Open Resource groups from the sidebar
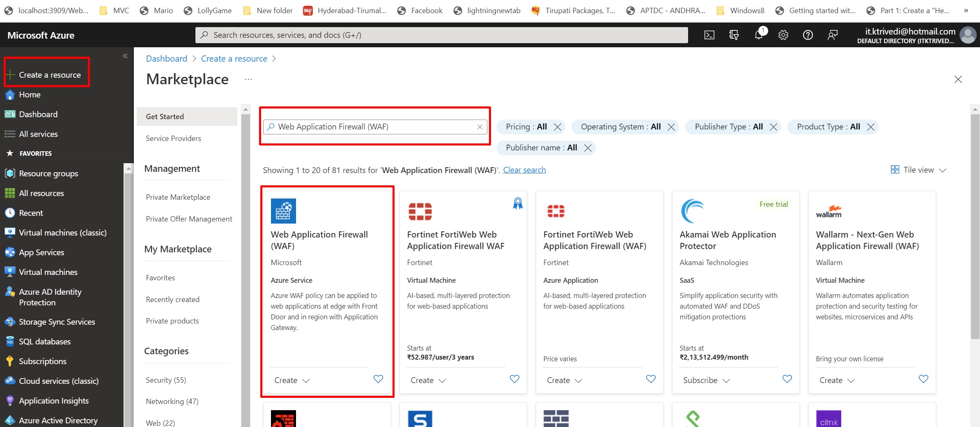Viewport: 980px width, 427px height. 48,173
